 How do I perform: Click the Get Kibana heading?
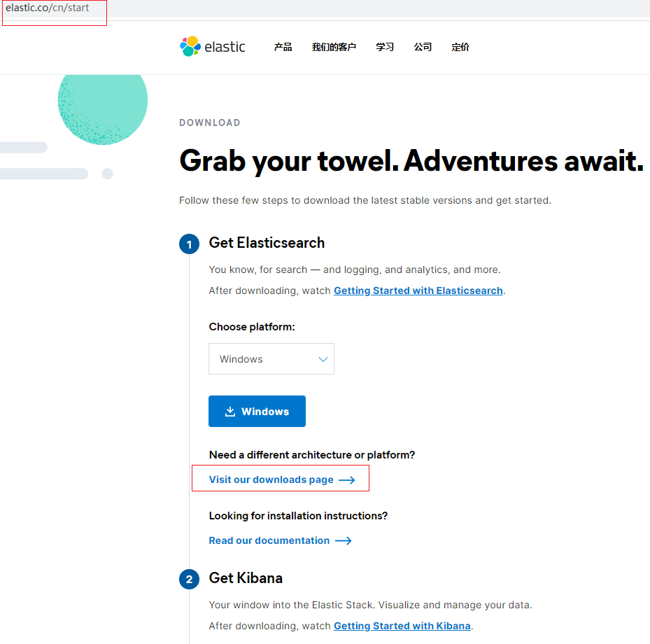(x=246, y=578)
